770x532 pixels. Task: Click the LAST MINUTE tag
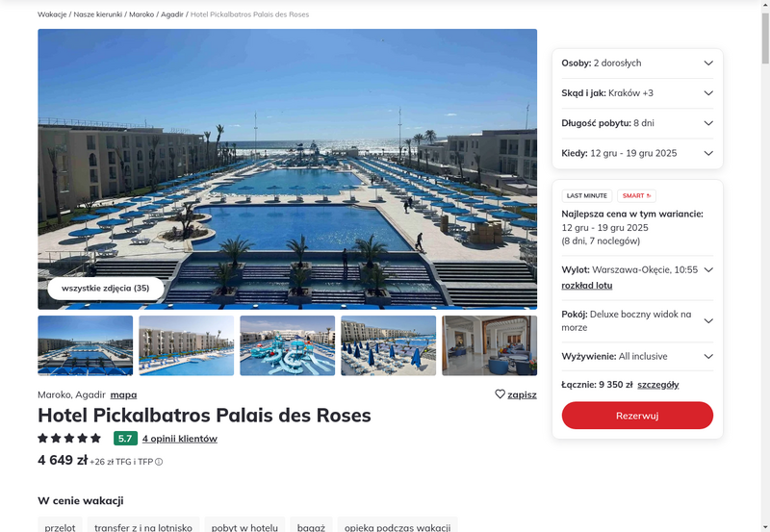(x=587, y=196)
